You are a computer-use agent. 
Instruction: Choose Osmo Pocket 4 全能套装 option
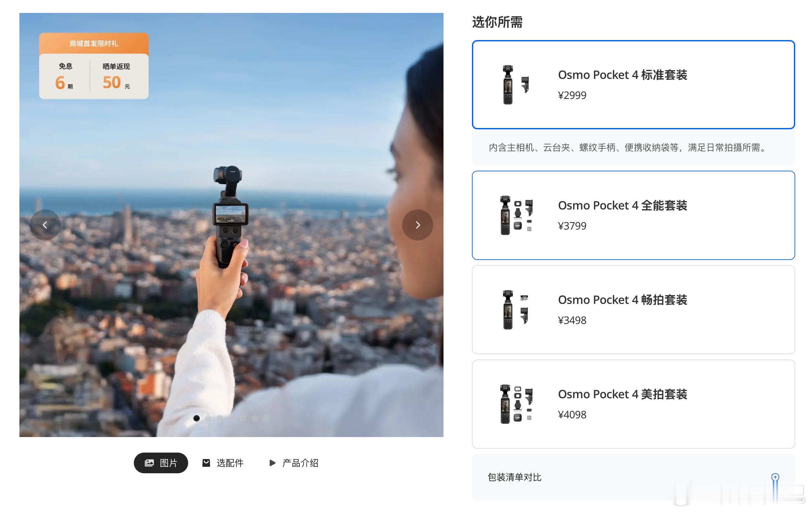point(633,215)
